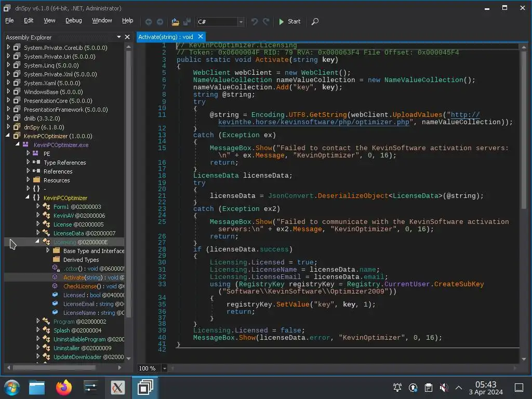
Task: Click the Assembly Explorer vertical scrollbar
Action: [x=129, y=183]
